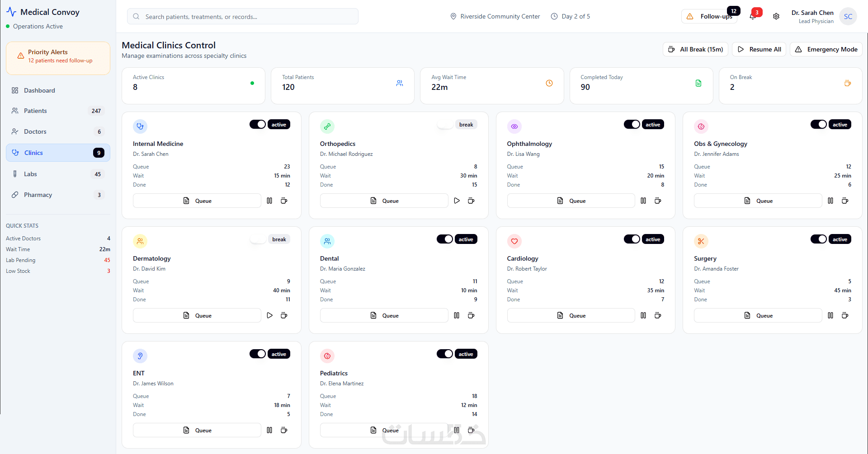Click Dental coffee break icon

(471, 315)
